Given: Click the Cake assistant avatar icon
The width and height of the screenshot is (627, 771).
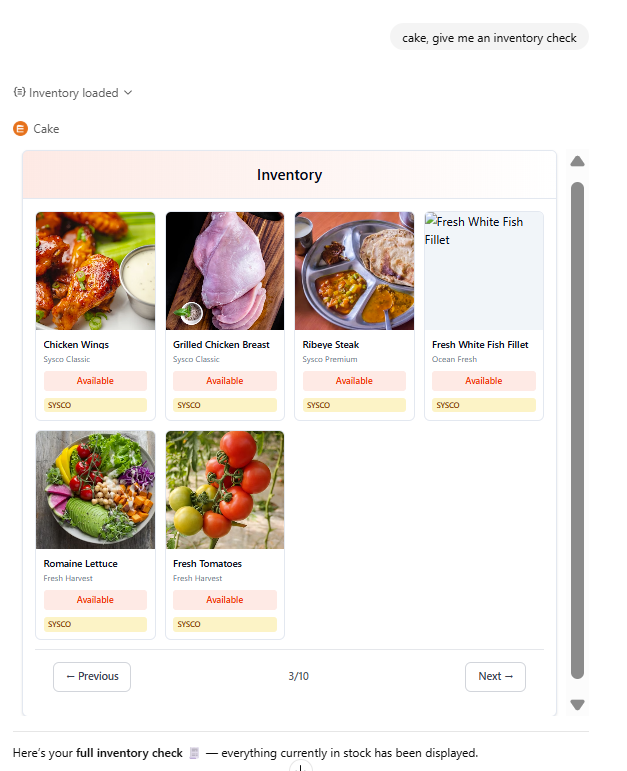Looking at the screenshot, I should coord(20,128).
